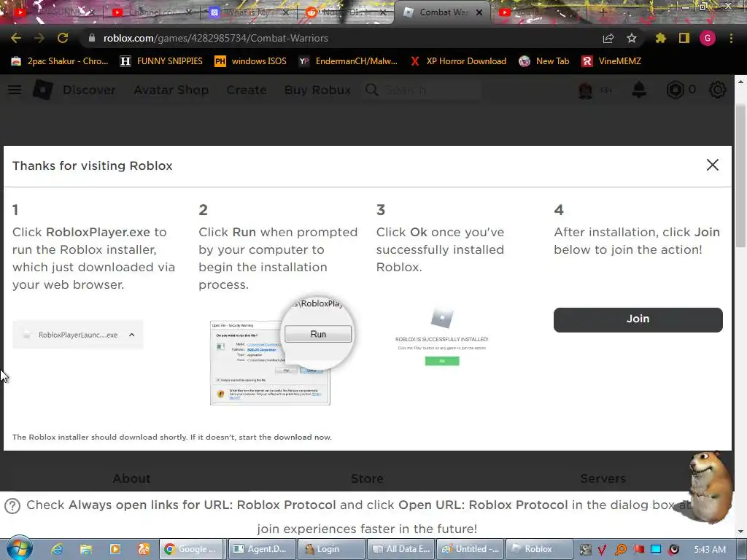Open Roblox notifications bell
Image resolution: width=747 pixels, height=560 pixels.
coord(639,90)
